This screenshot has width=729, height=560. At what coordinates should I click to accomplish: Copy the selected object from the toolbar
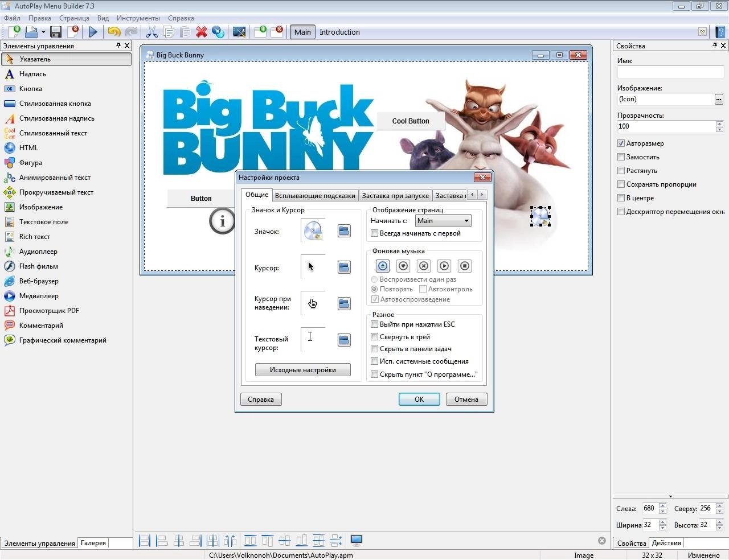(x=169, y=32)
